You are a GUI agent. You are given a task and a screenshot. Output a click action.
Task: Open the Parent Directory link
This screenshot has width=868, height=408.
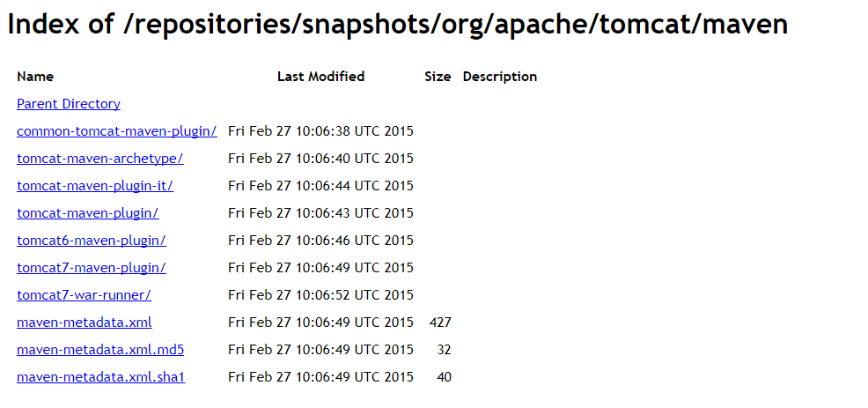(68, 104)
